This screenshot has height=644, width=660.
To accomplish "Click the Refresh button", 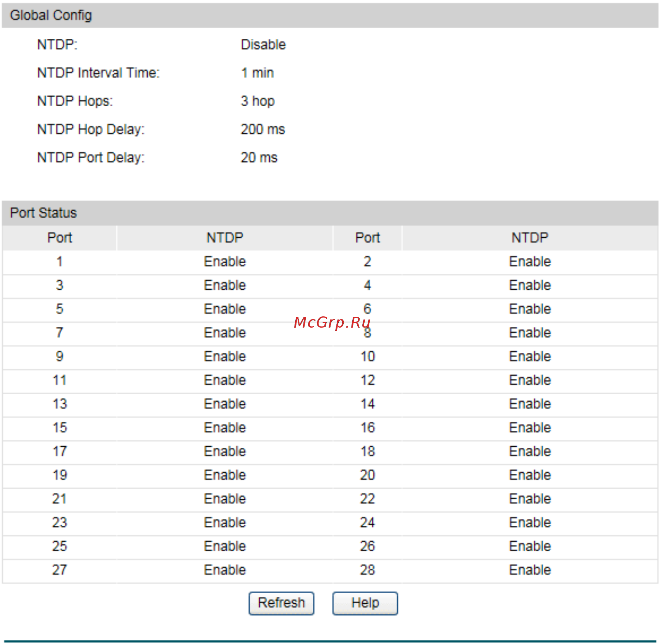I will click(281, 603).
